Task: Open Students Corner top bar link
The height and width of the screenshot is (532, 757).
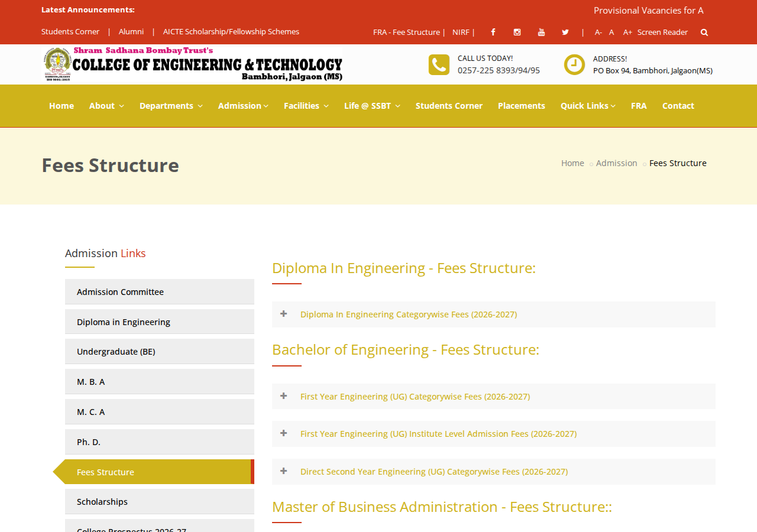Action: pyautogui.click(x=70, y=32)
